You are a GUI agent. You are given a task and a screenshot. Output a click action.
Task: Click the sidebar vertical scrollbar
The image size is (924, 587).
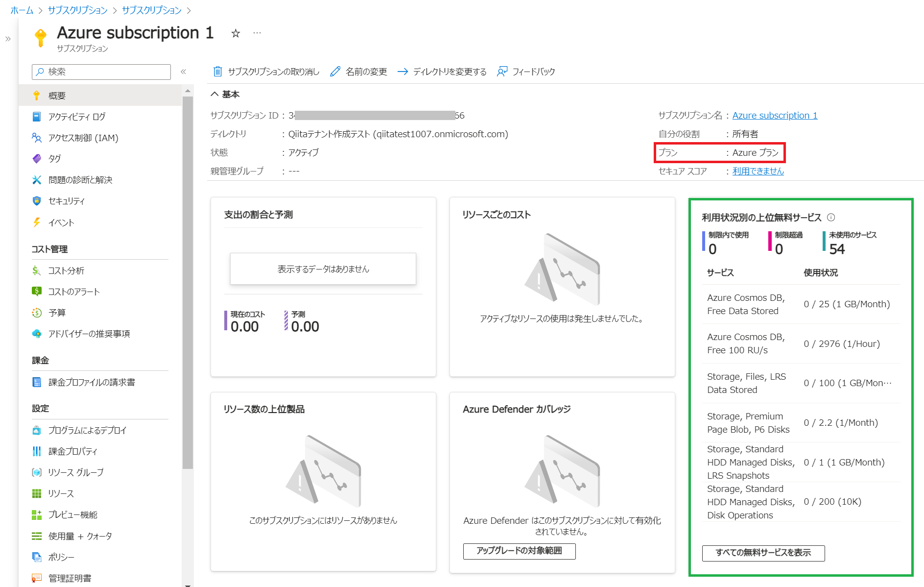click(188, 282)
